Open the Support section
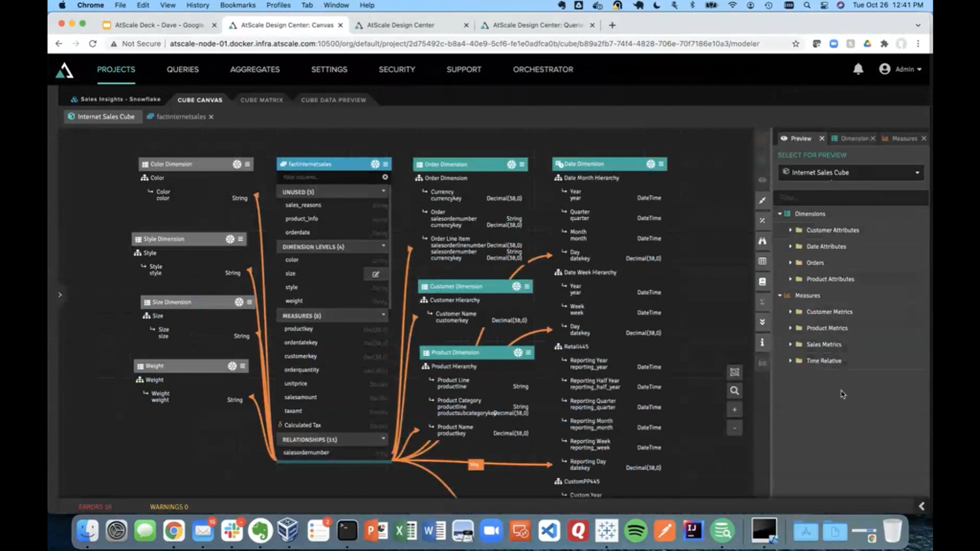This screenshot has height=551, width=980. [464, 69]
